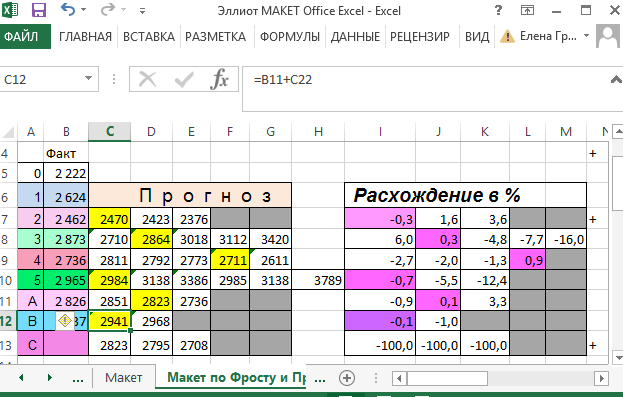Select row 12 header
This screenshot has height=397, width=623.
tap(8, 321)
